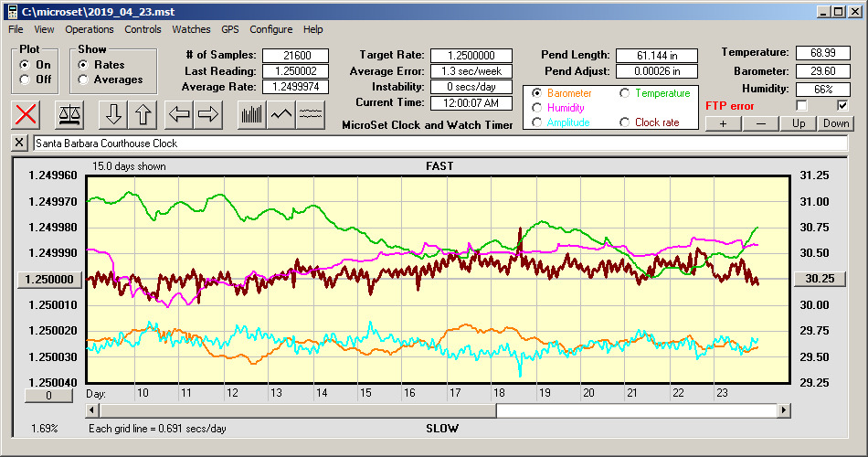Click the 30.25 right axis button
This screenshot has width=868, height=457.
(x=820, y=279)
